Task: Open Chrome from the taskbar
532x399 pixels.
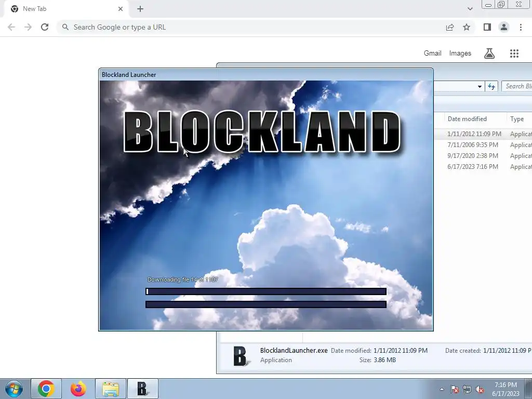Action: (46, 389)
